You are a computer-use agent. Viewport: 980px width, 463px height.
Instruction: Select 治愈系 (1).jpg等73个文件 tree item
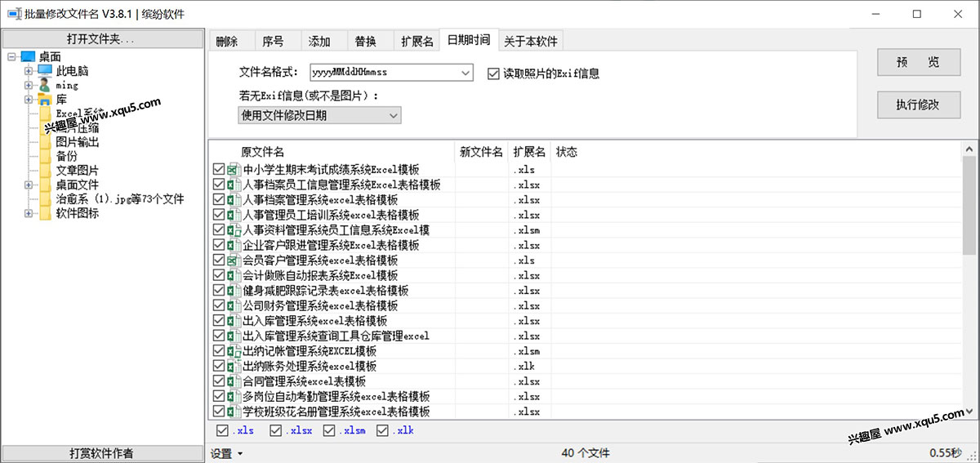[120, 199]
